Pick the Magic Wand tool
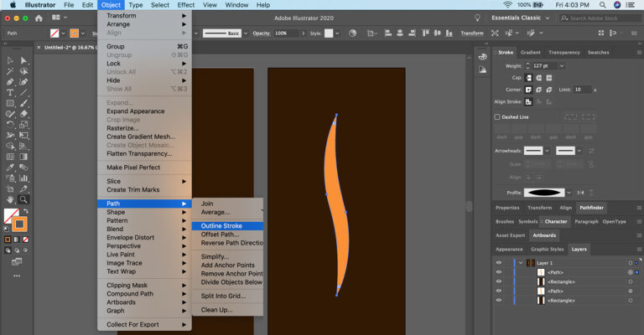This screenshot has height=335, width=644. tap(10, 71)
